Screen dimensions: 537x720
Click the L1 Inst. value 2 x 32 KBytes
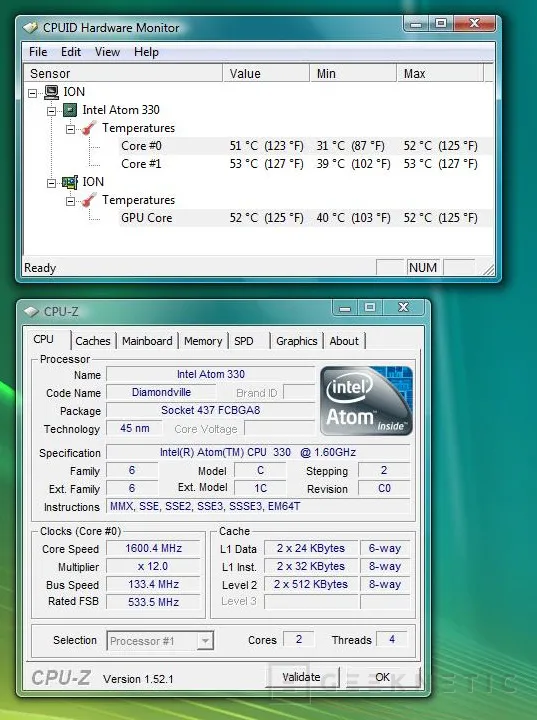tap(311, 567)
